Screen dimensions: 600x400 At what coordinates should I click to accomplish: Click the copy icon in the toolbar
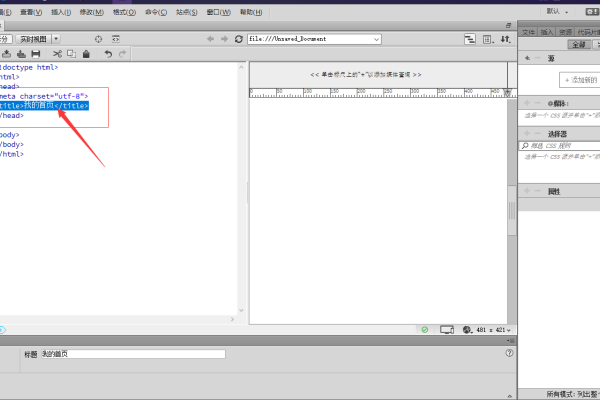point(71,53)
